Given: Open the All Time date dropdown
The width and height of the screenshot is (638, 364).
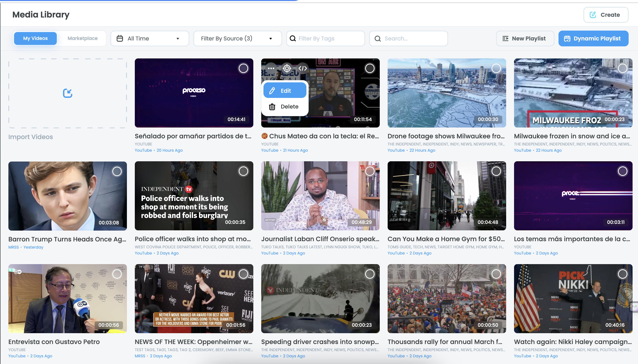Looking at the screenshot, I should point(150,38).
